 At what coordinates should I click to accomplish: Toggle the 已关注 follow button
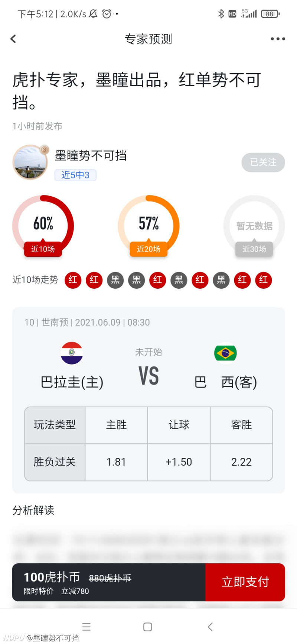[263, 162]
